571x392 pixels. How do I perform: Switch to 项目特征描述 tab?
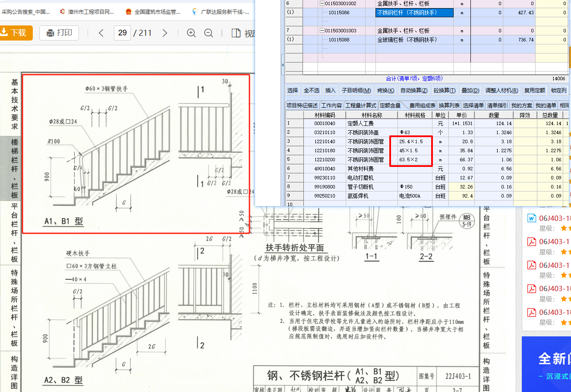coord(302,105)
